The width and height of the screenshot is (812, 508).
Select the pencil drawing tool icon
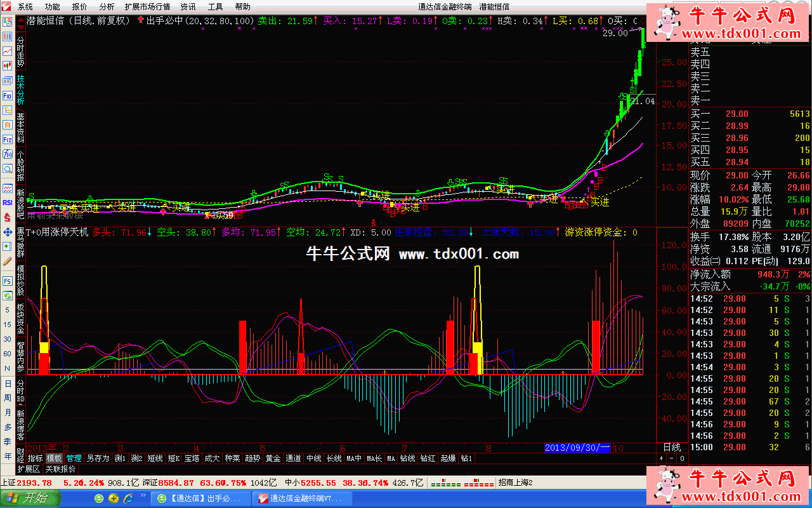point(8,260)
